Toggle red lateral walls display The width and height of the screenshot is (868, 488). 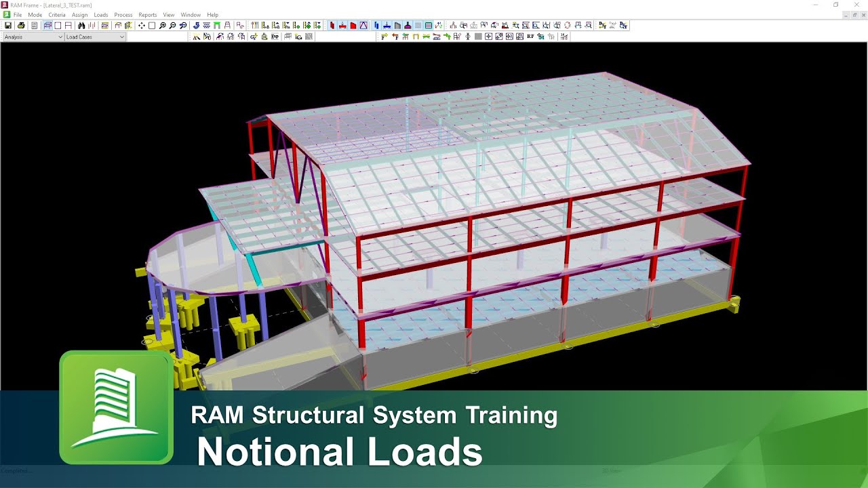click(x=353, y=25)
